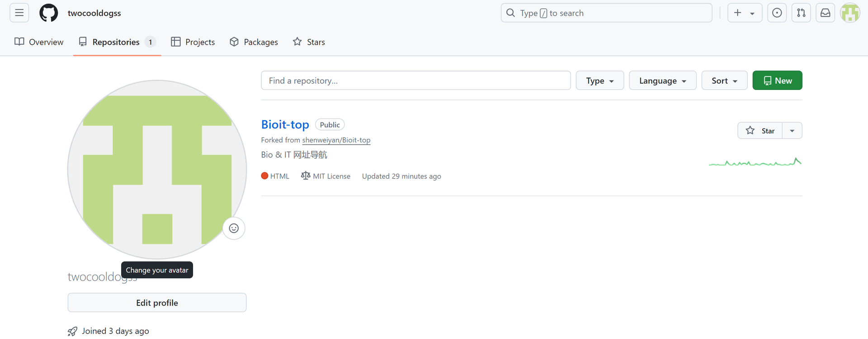Open the shenweiyan/Bioit-top fork source link
This screenshot has height=339, width=868.
tap(336, 140)
